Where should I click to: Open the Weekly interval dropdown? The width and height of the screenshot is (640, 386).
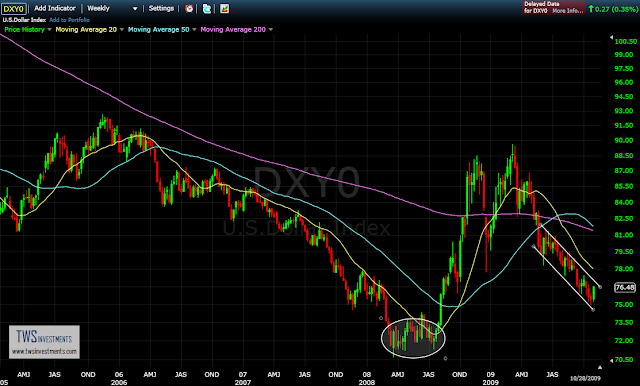coord(112,8)
